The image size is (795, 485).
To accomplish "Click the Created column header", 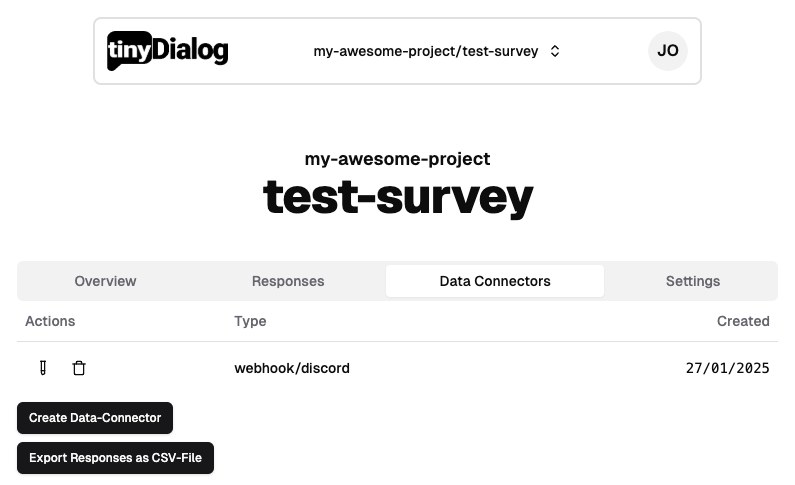I will (743, 321).
